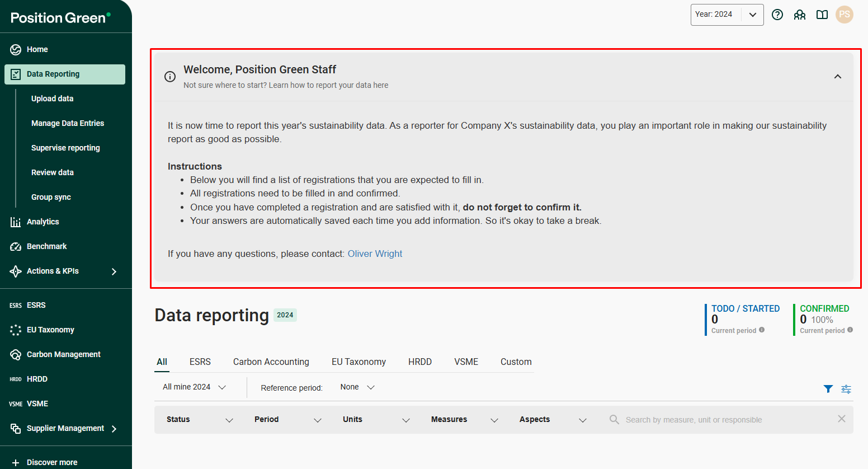Open the PS user profile avatar
This screenshot has width=868, height=469.
click(845, 15)
